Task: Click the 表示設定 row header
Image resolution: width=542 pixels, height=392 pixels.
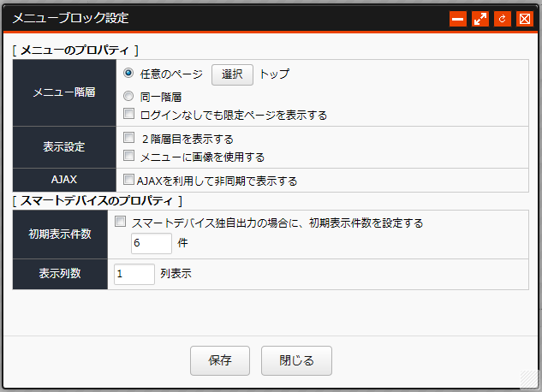Action: (x=64, y=147)
